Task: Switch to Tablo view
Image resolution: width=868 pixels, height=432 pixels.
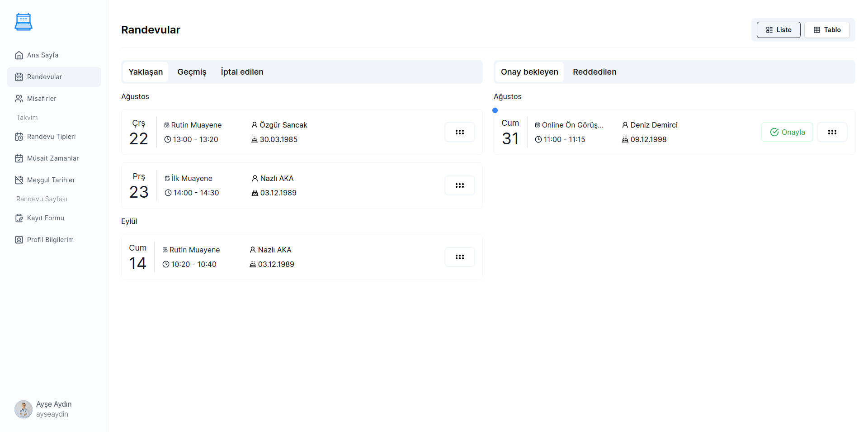Action: coord(827,30)
